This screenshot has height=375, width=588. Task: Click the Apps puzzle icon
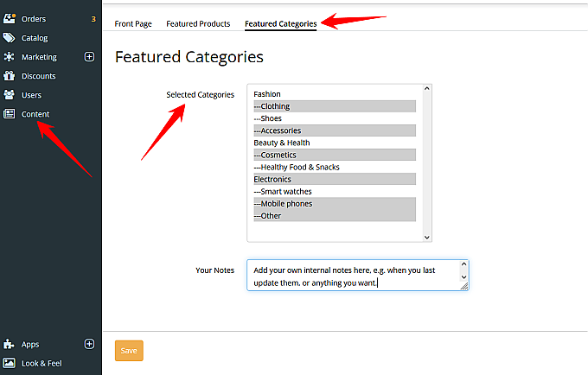tap(9, 344)
